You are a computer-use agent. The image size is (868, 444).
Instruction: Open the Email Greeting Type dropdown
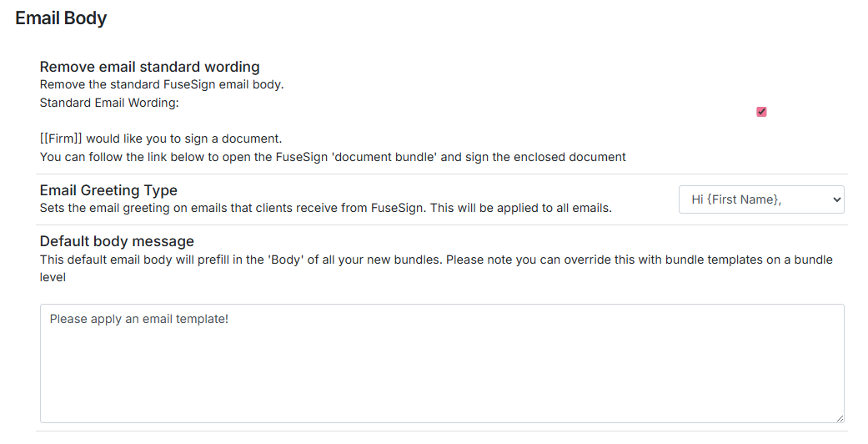pos(760,199)
